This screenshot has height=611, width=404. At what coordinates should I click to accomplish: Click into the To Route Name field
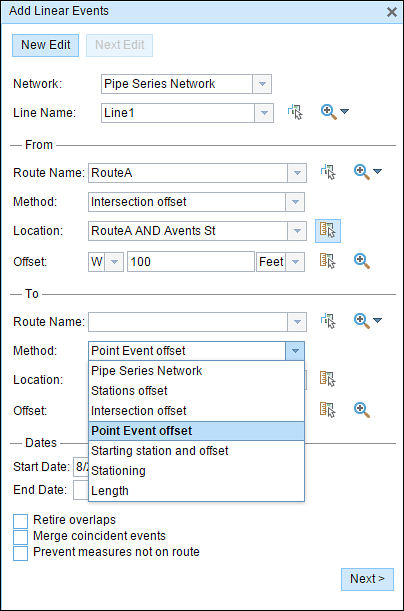click(x=188, y=322)
